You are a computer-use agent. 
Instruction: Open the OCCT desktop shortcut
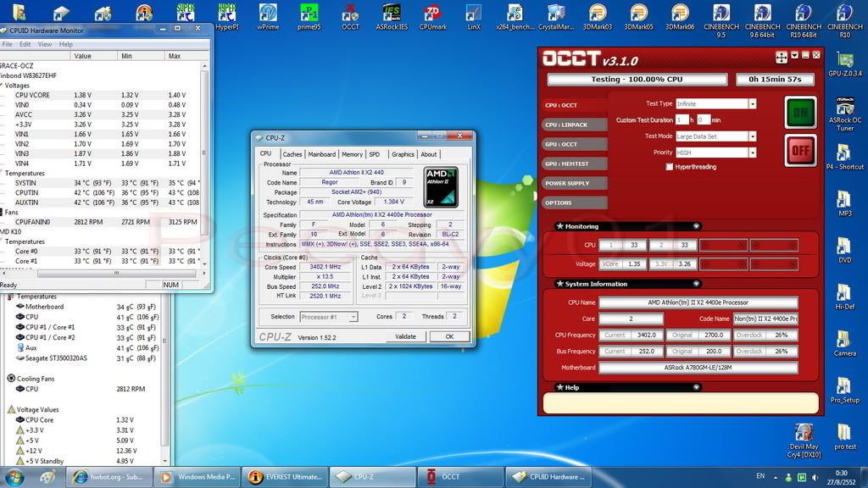350,17
